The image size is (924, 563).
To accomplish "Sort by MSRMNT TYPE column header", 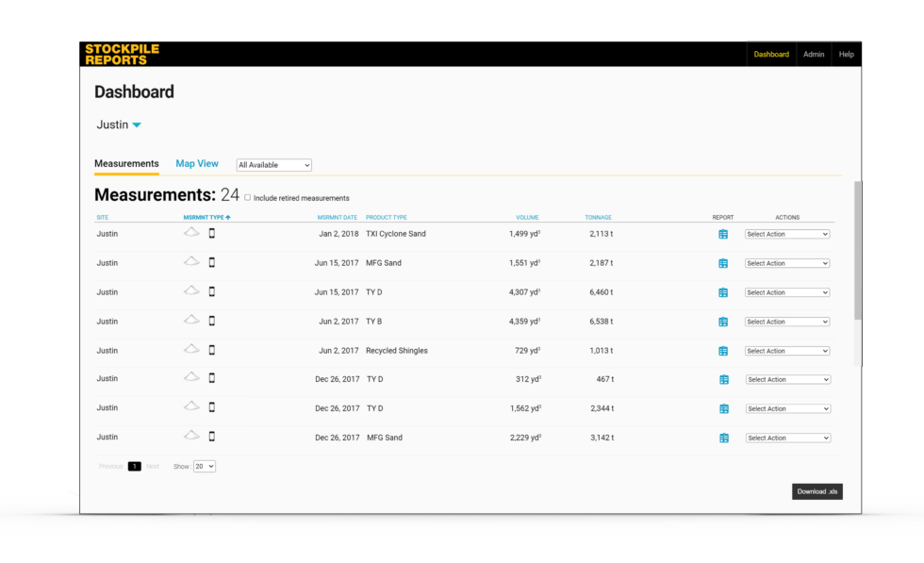I will click(x=206, y=217).
